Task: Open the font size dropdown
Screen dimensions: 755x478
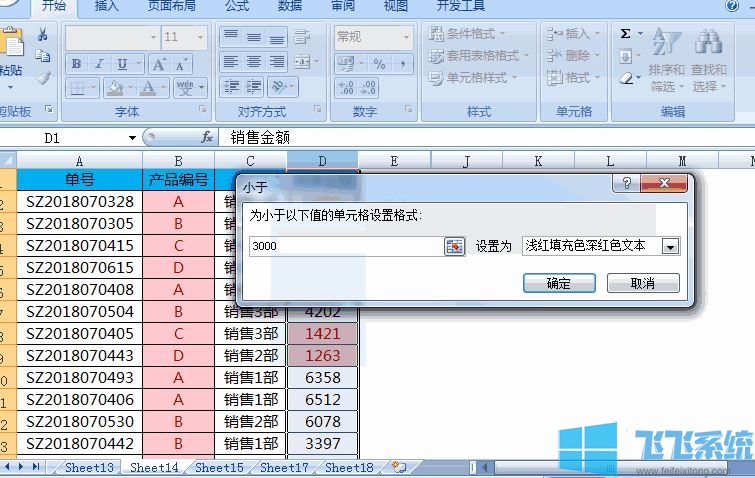Action: (x=200, y=37)
